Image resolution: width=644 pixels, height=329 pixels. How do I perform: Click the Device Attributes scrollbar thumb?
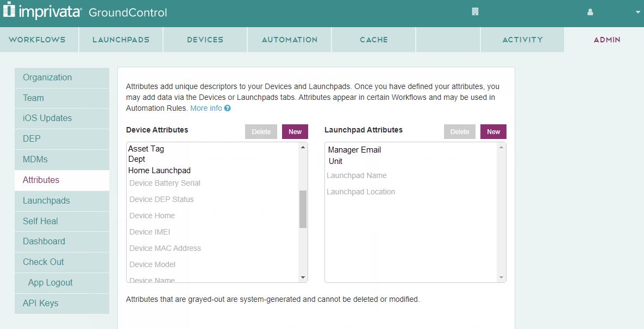[303, 209]
